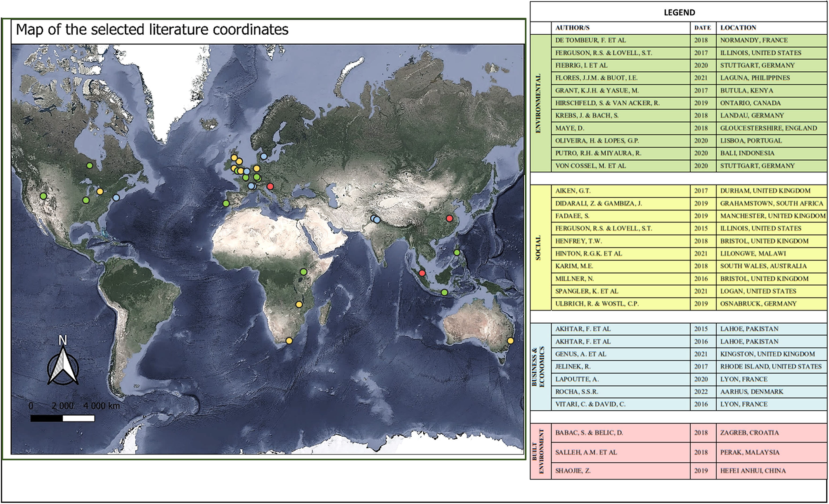829x504 pixels.
Task: Click the black-white scale bar
Action: (62, 418)
